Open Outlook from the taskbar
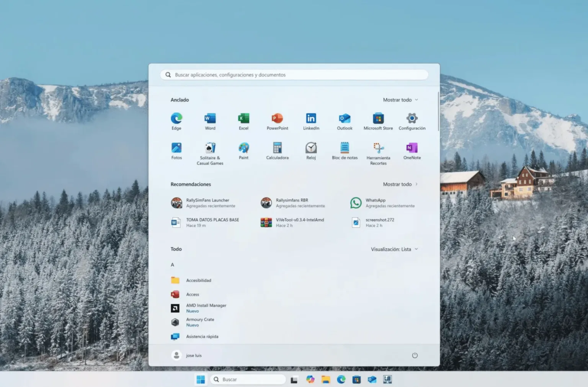 click(x=372, y=379)
